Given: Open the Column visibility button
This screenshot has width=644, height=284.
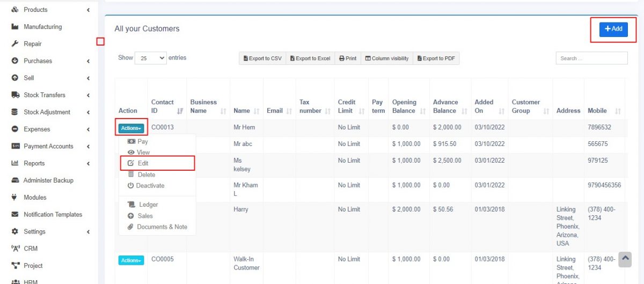Looking at the screenshot, I should pos(386,59).
